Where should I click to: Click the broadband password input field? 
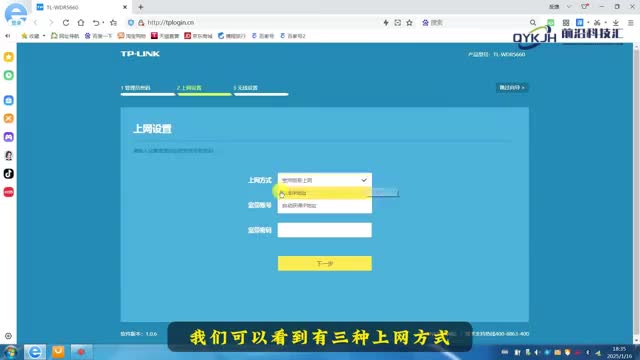(x=324, y=230)
